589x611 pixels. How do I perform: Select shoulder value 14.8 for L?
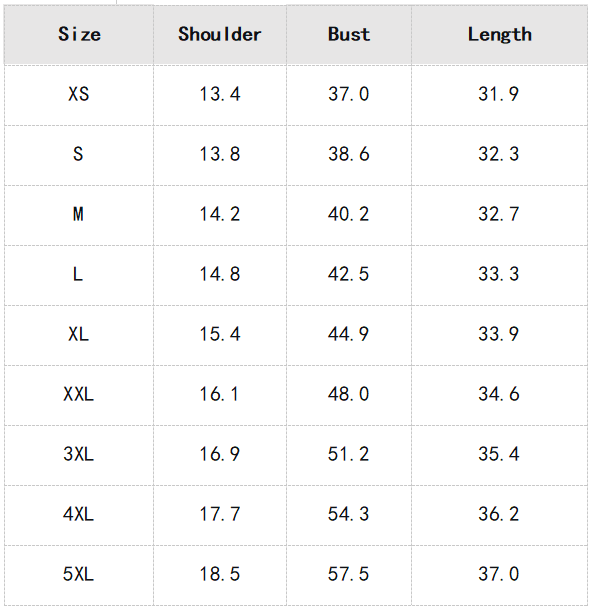[x=220, y=275]
